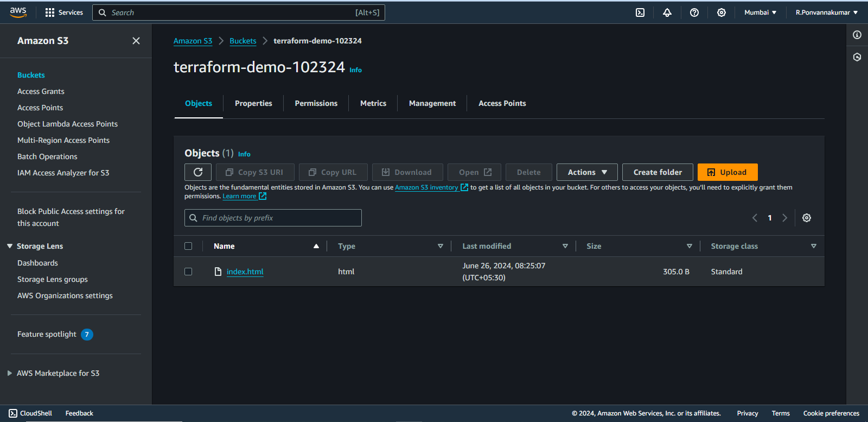Open table preferences gear icon
This screenshot has width=868, height=422.
(807, 218)
